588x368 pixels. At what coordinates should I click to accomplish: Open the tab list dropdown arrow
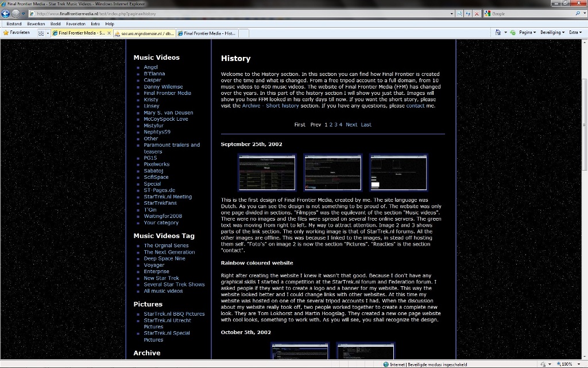tap(48, 33)
